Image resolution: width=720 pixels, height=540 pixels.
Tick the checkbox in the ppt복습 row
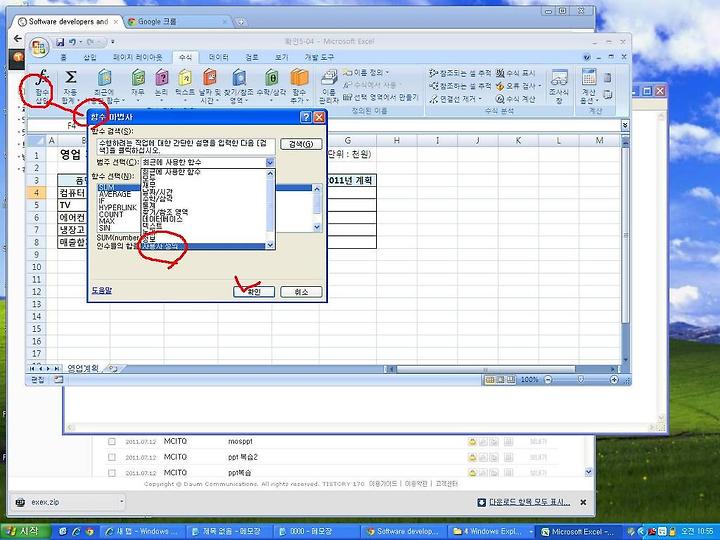pos(112,472)
